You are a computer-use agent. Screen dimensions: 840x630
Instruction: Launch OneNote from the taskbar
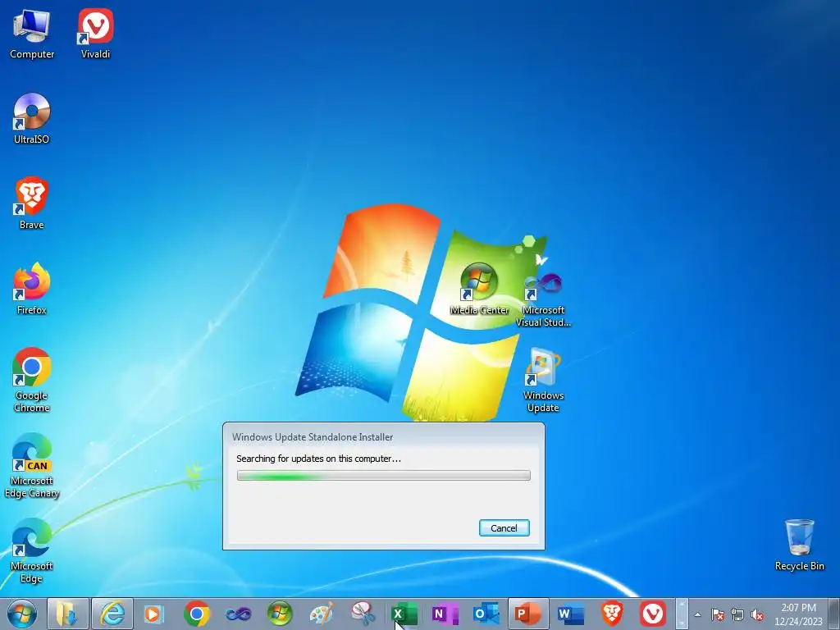445,614
